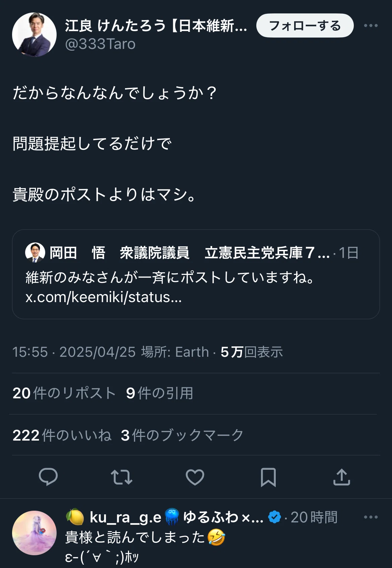Open quoted post author name 岡田 悟

pyautogui.click(x=77, y=253)
